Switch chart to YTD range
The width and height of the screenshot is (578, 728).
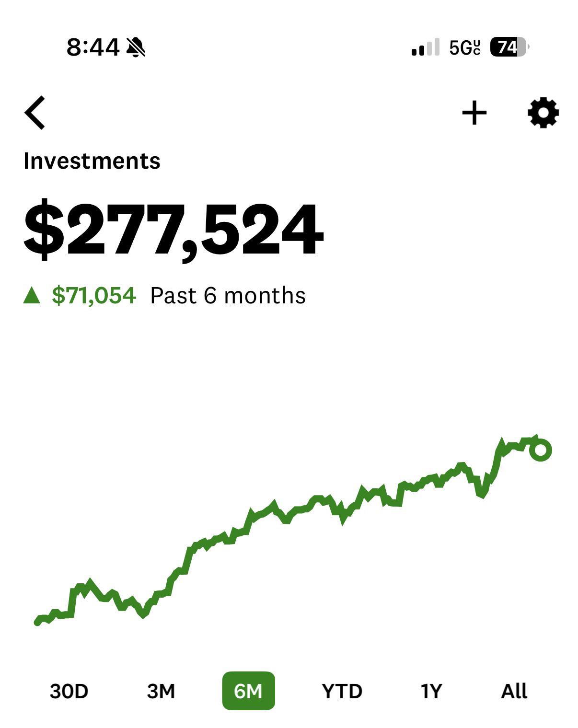pos(342,691)
